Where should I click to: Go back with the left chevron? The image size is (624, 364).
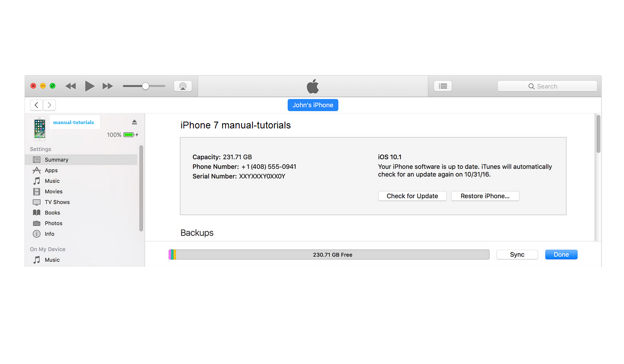37,105
